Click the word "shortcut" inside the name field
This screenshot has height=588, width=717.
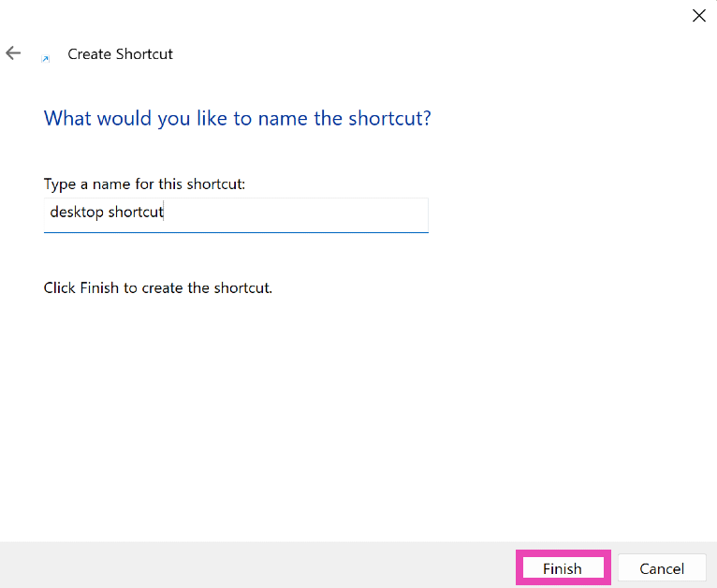(x=136, y=212)
